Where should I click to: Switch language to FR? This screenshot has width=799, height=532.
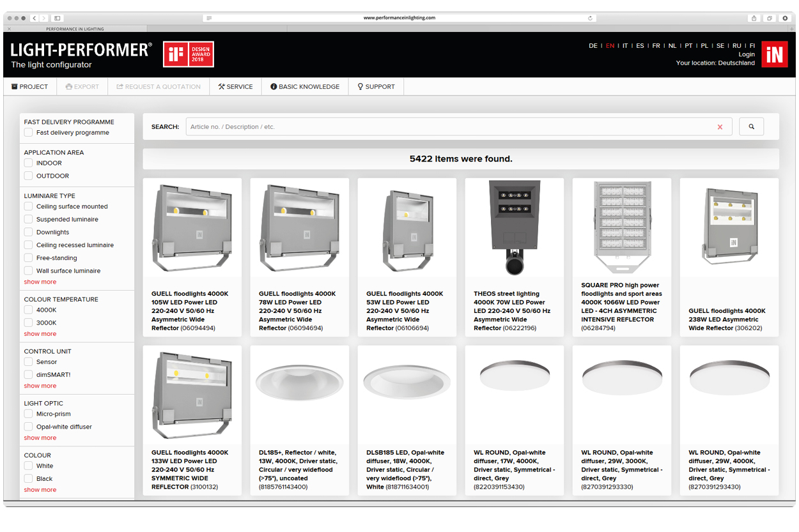pos(656,46)
